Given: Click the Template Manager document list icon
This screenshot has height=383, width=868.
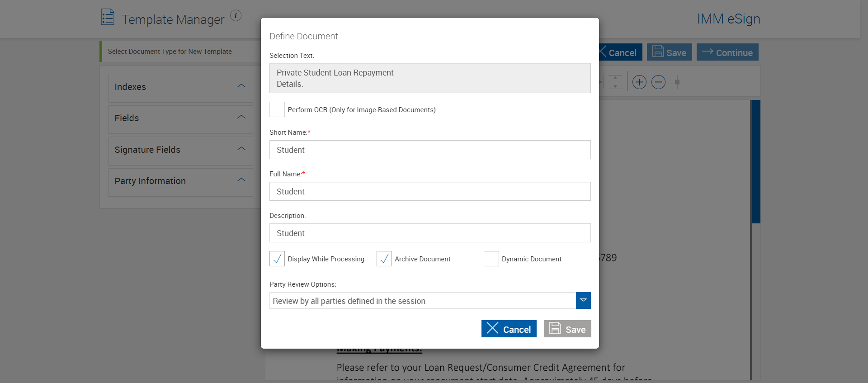Looking at the screenshot, I should coord(108,17).
